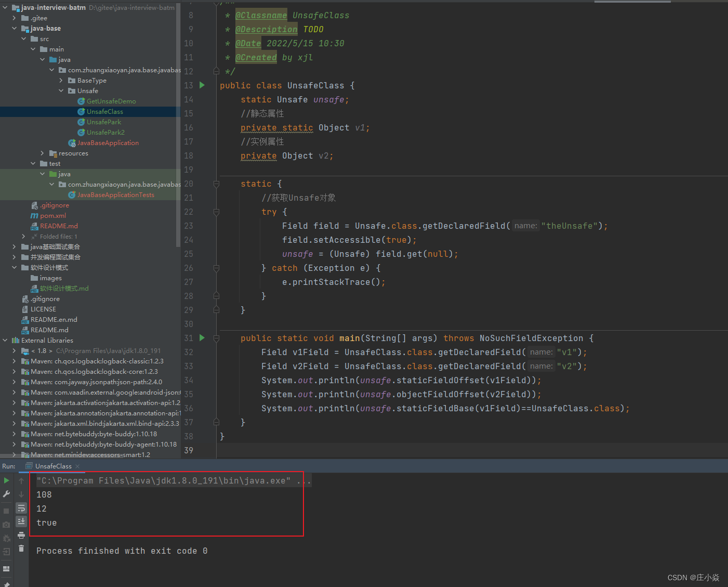This screenshot has height=587, width=728.
Task: Open JavaBaseApplication class file
Action: (x=108, y=143)
